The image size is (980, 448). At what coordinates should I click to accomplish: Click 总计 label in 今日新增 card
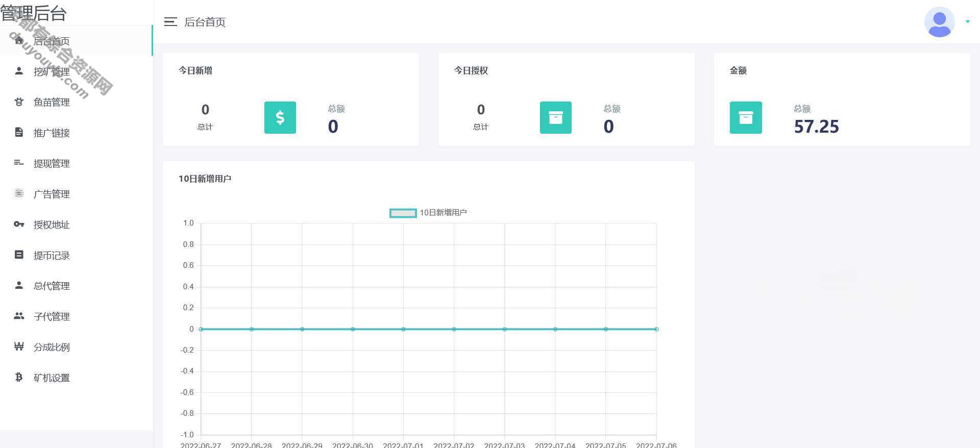pos(205,127)
